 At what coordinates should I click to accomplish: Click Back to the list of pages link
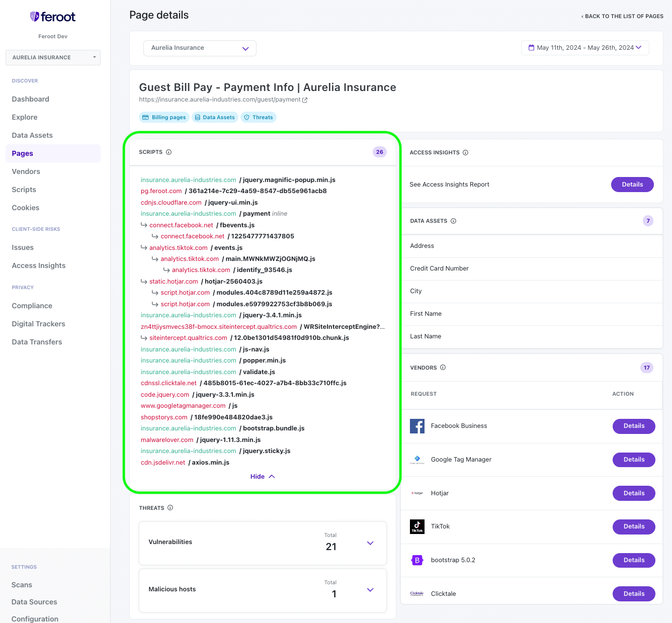click(x=622, y=16)
